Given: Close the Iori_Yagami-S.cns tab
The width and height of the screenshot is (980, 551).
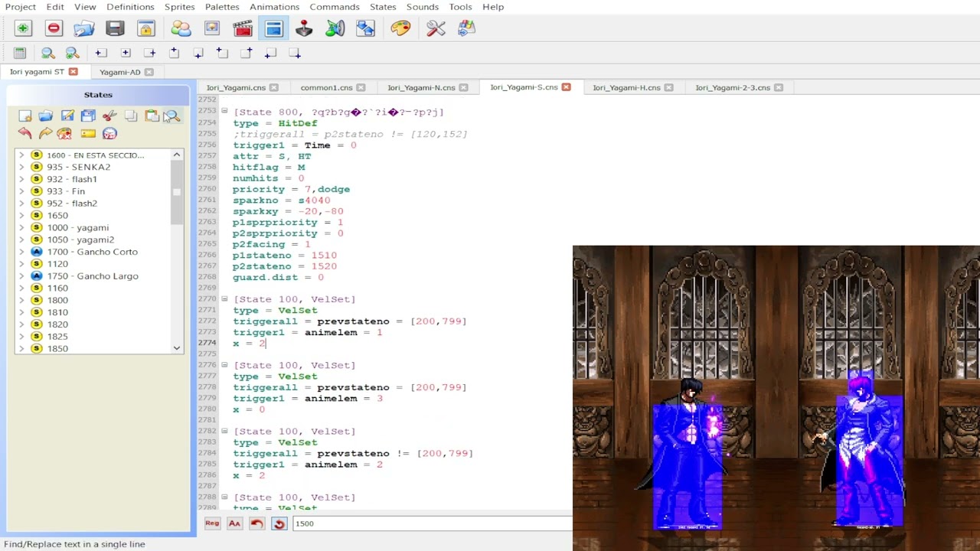Looking at the screenshot, I should point(567,87).
